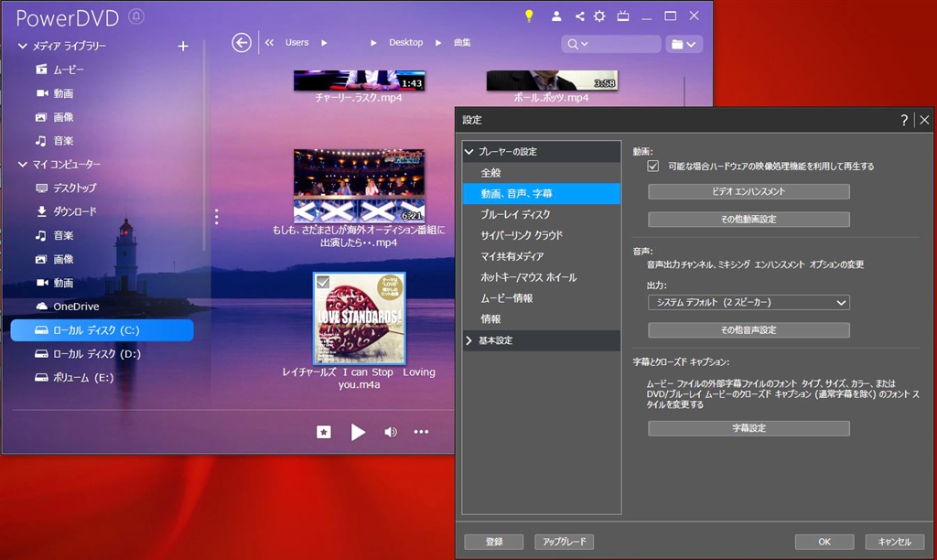Click the share icon in PowerDVD title bar

pos(579,16)
